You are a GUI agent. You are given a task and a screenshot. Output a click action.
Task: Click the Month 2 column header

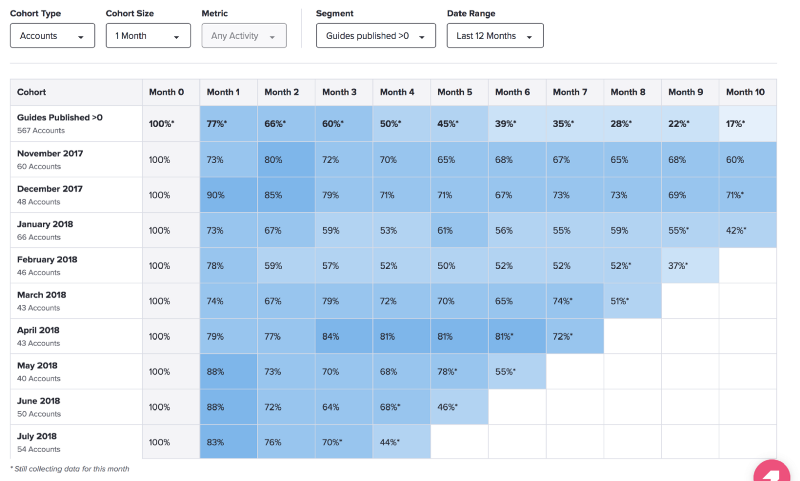coord(286,92)
